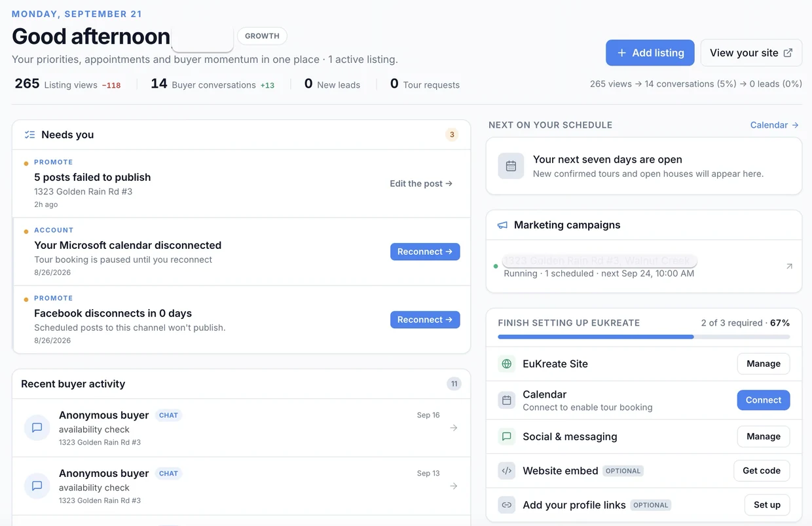The width and height of the screenshot is (812, 526).
Task: Click the OPTIONAL tag beside Website embed
Action: point(623,471)
